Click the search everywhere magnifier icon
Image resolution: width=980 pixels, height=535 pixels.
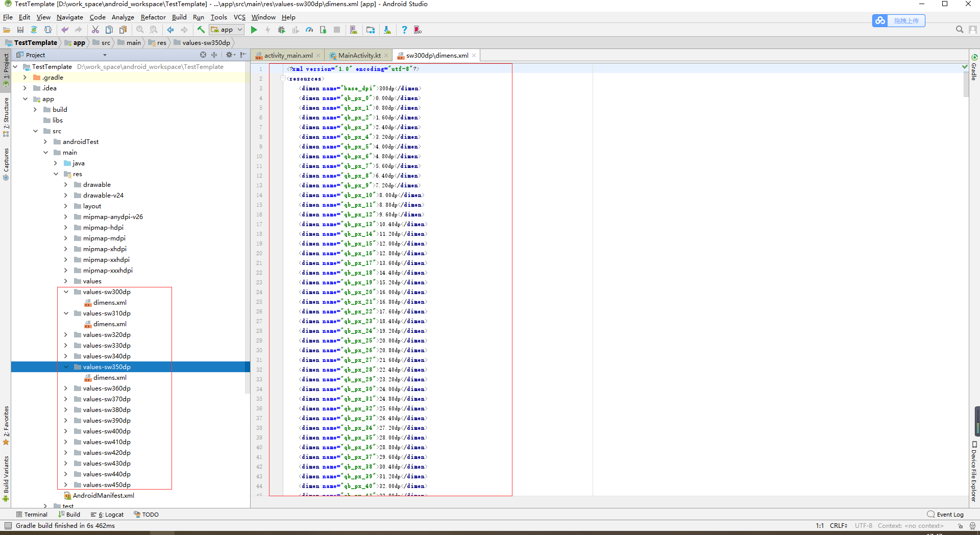click(x=960, y=30)
